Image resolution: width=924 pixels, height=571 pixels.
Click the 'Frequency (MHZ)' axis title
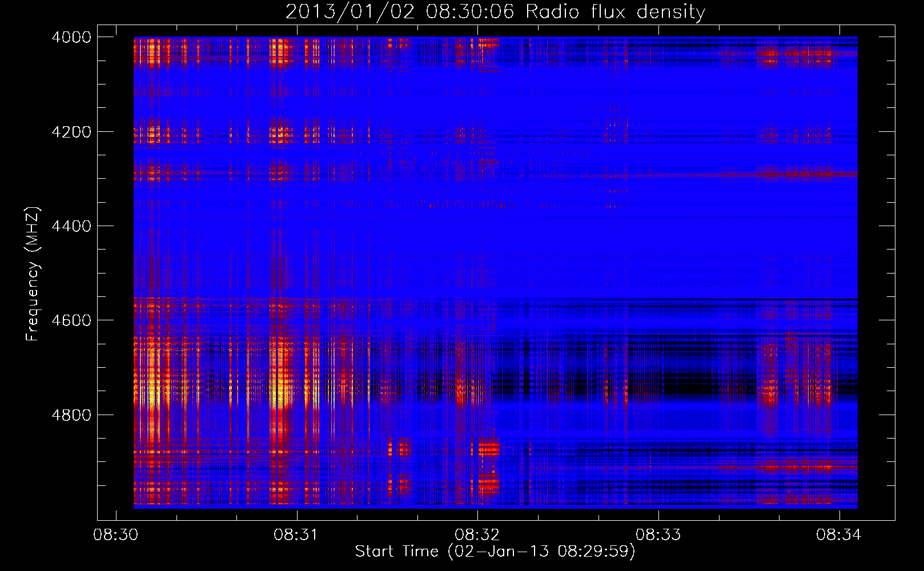click(33, 274)
